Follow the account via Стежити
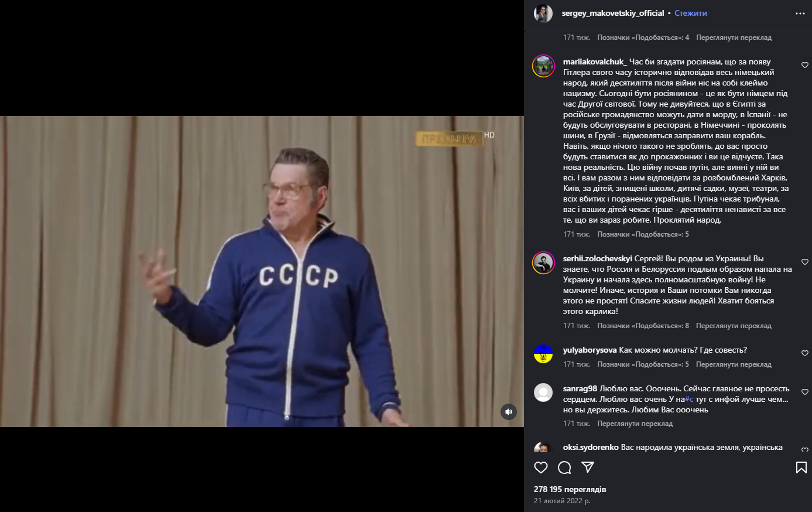 (x=691, y=13)
